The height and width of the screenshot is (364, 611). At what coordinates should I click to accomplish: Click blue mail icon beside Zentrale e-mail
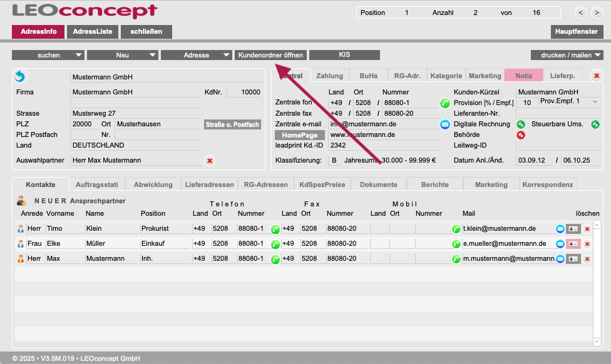click(x=445, y=124)
